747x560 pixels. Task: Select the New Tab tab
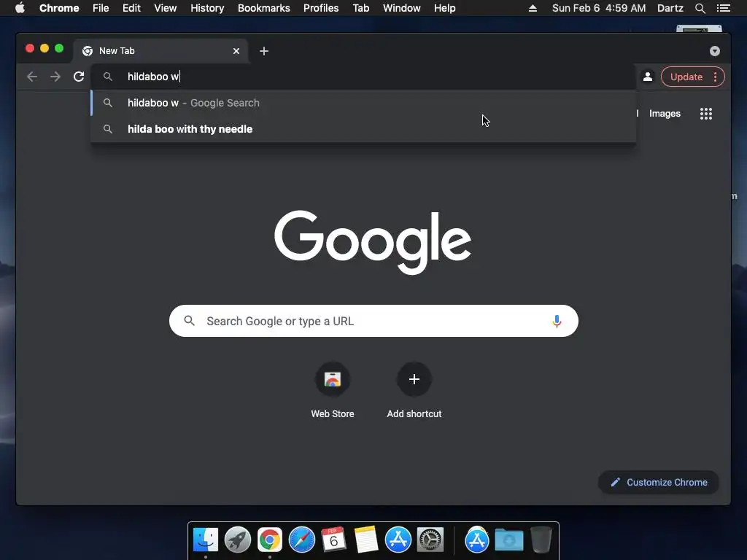click(x=160, y=51)
